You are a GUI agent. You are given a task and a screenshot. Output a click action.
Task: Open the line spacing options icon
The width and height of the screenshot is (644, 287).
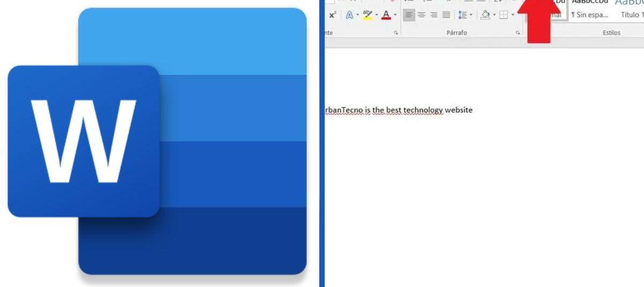462,15
